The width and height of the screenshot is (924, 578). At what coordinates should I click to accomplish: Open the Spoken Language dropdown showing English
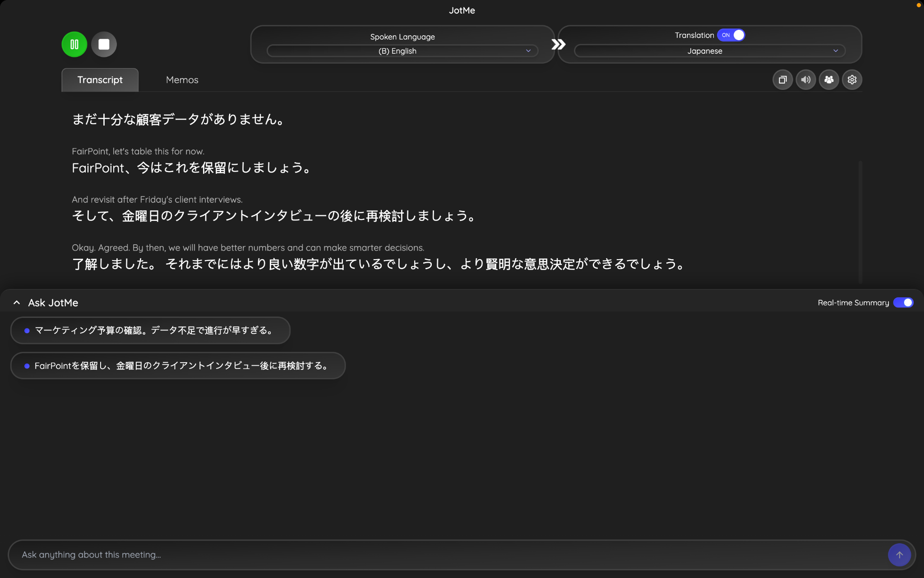tap(402, 51)
